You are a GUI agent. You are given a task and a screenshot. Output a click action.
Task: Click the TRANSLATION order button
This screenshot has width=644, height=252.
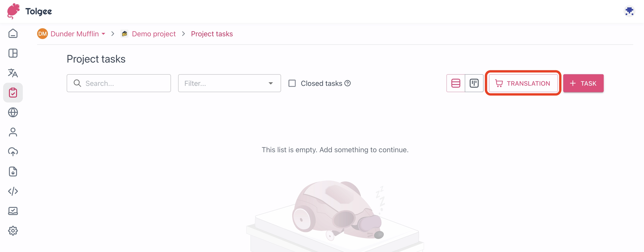coord(523,83)
